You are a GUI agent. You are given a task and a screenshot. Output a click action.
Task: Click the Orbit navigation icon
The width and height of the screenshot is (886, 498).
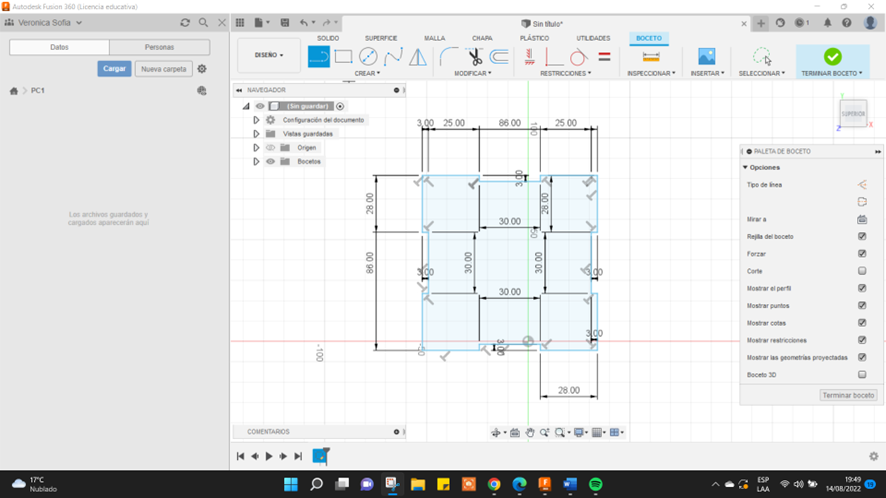(x=496, y=432)
